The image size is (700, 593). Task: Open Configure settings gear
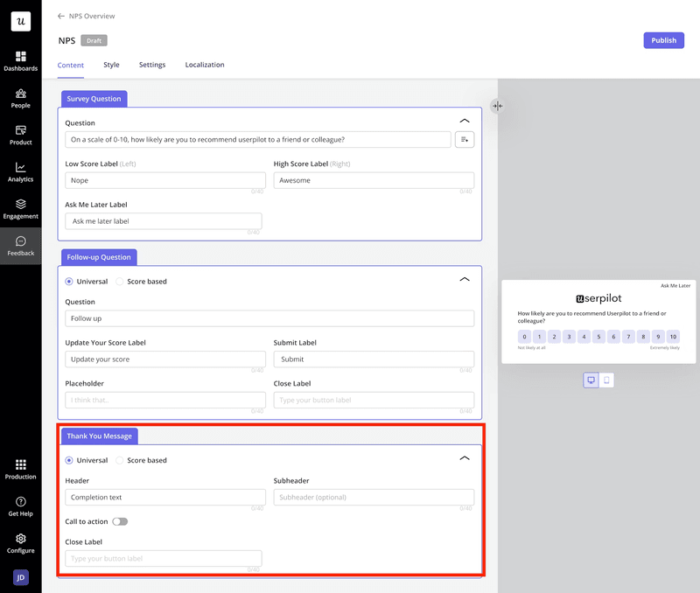point(20,542)
